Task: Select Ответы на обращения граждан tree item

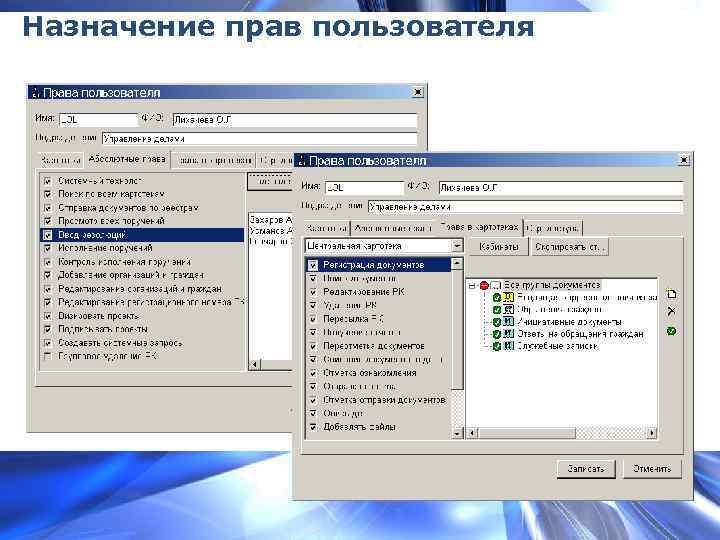Action: coord(580,334)
